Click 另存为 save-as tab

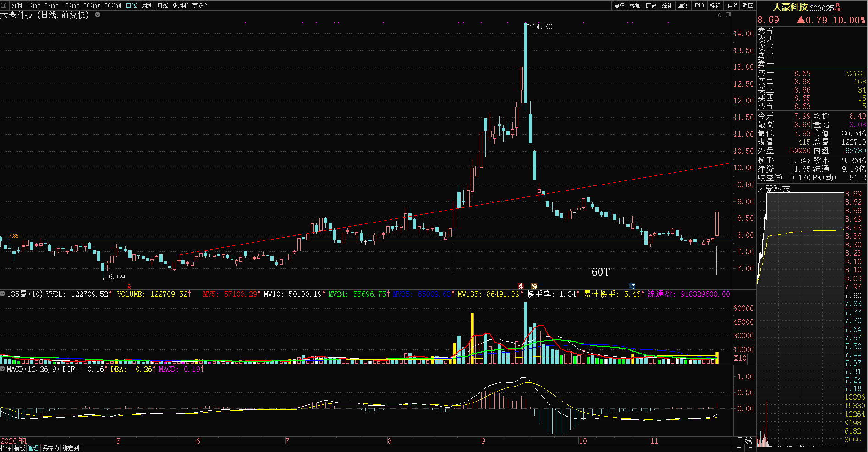51,448
